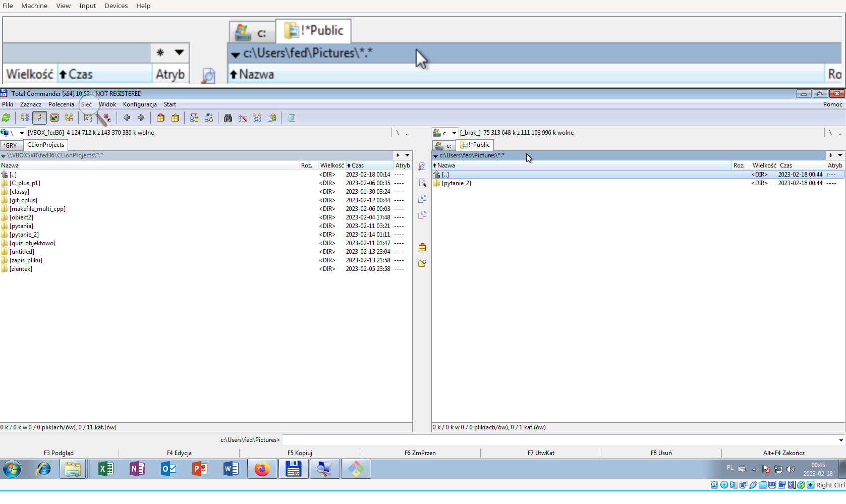Select the [quiz_objektowo] folder
Screen dimensions: 846x504
pyautogui.click(x=32, y=243)
